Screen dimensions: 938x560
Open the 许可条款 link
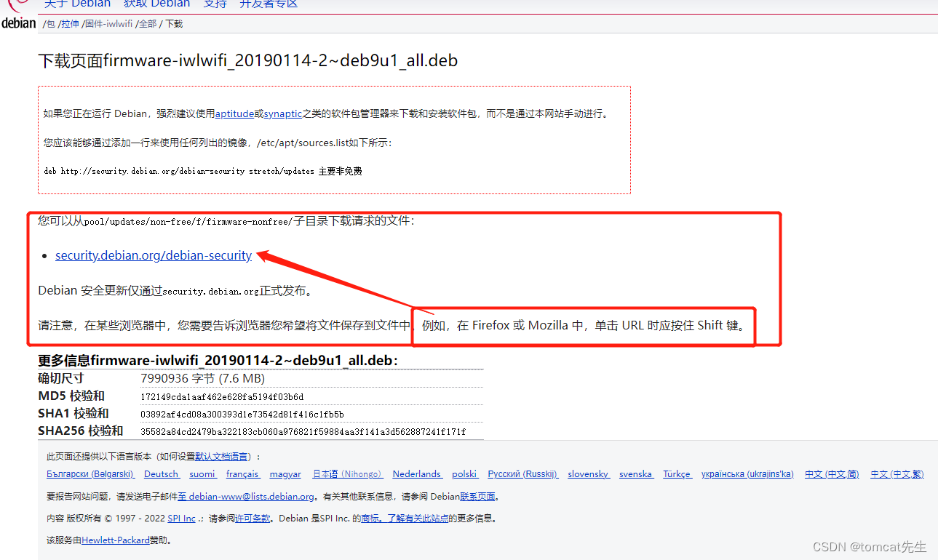[253, 519]
